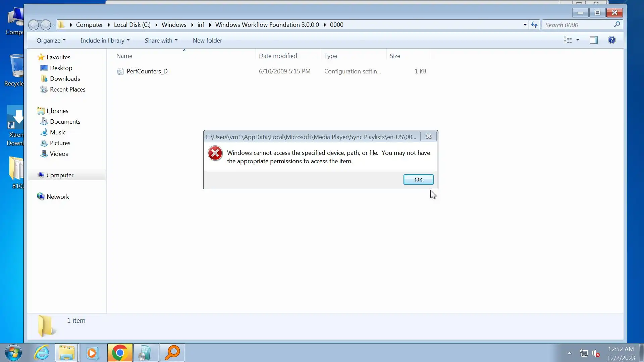
Task: Toggle the preview pane icon
Action: [593, 40]
